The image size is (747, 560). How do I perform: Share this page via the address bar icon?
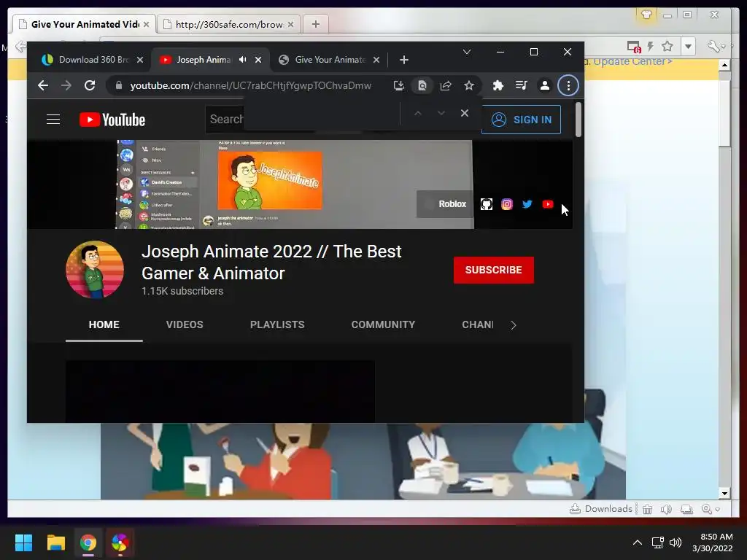pyautogui.click(x=446, y=86)
